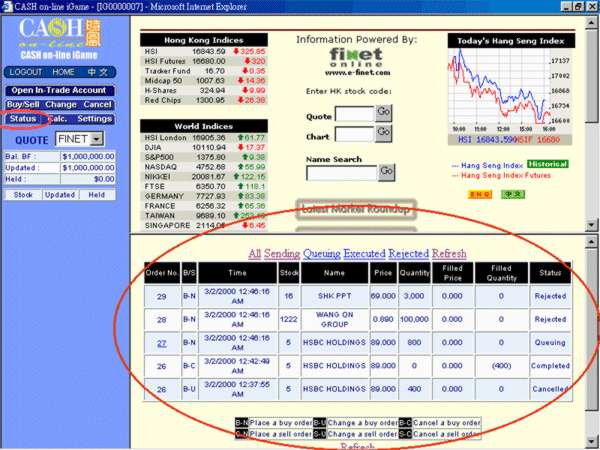Click the SINGAPORE index row
The height and width of the screenshot is (450, 600).
205,226
